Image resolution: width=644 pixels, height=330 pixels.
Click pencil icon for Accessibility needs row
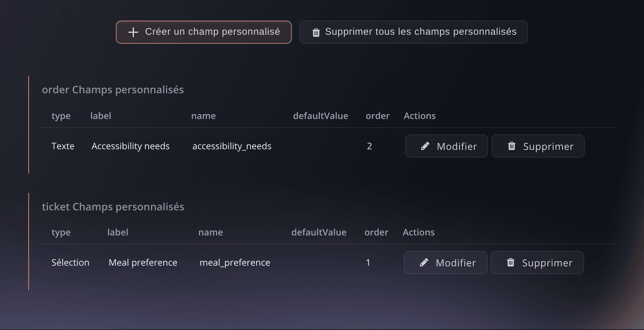tap(425, 146)
